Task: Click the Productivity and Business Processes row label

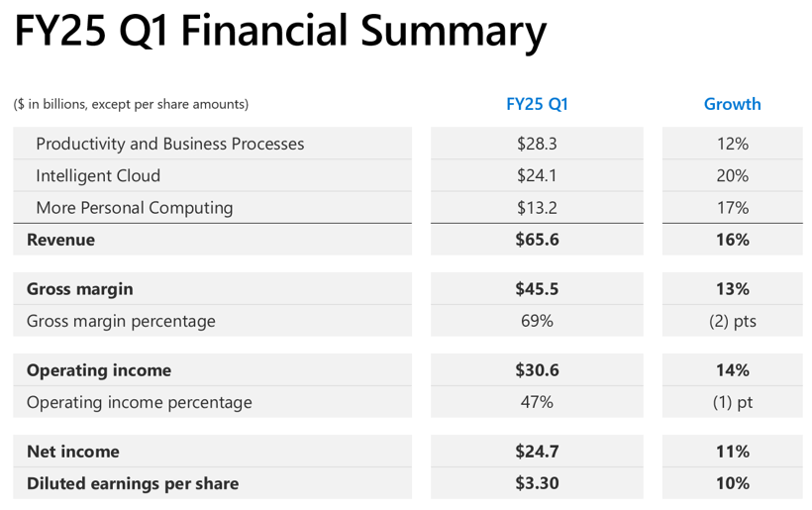Action: point(169,144)
